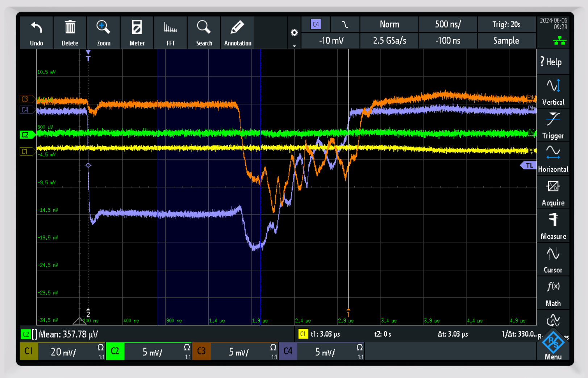This screenshot has width=588, height=378.
Task: Open the Norm trigger mode selector
Action: [389, 24]
